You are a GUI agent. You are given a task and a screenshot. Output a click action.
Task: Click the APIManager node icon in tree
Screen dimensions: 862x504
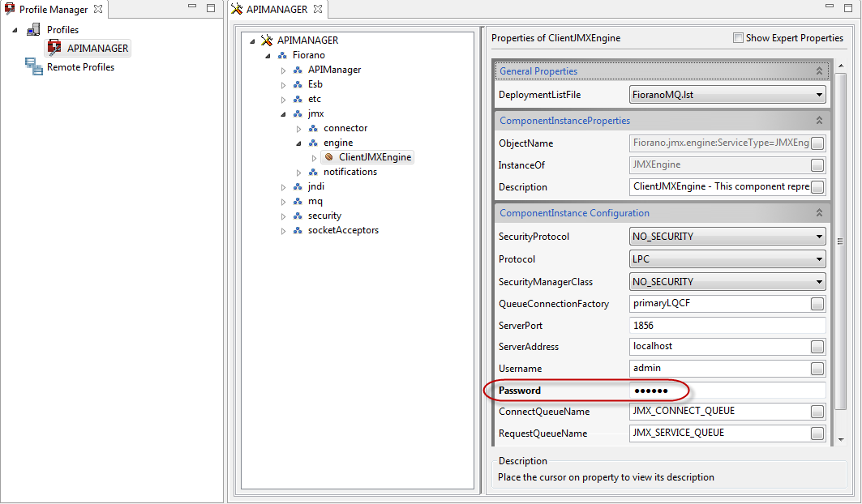tap(298, 70)
